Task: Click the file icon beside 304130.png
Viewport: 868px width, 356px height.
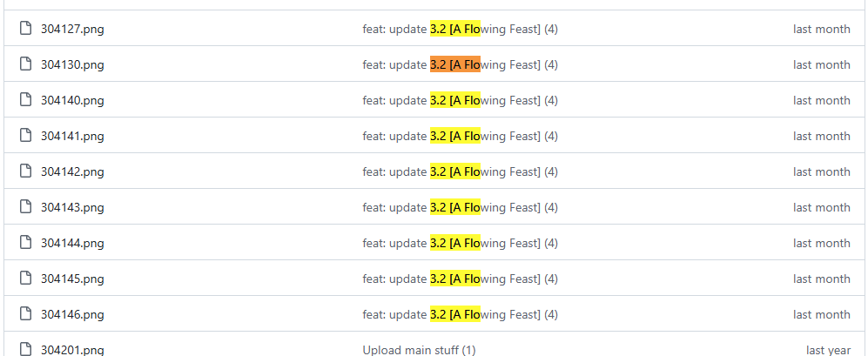Action: 25,64
